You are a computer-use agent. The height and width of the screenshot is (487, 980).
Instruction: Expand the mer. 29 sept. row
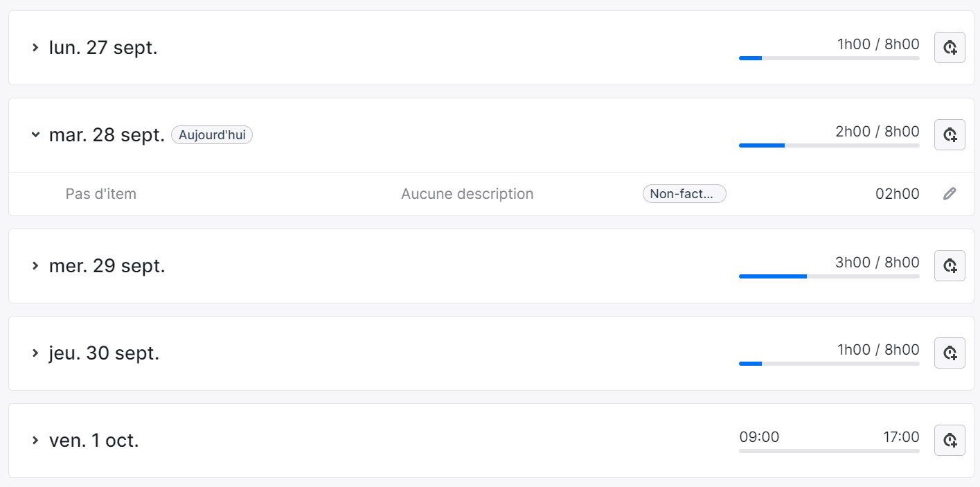click(35, 265)
